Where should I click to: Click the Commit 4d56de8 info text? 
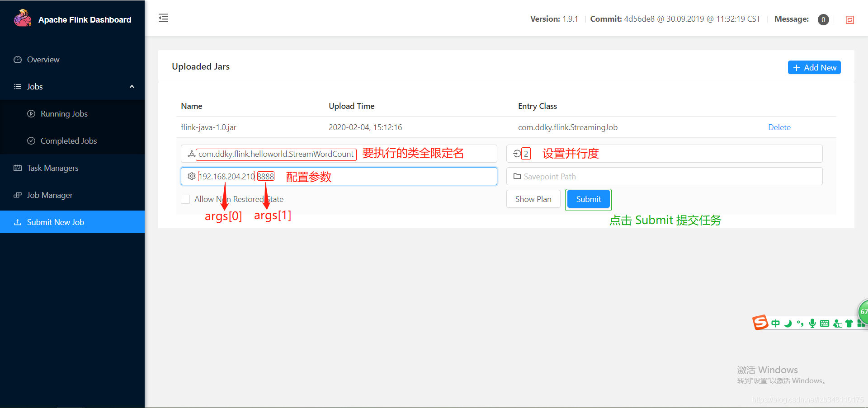coord(675,19)
